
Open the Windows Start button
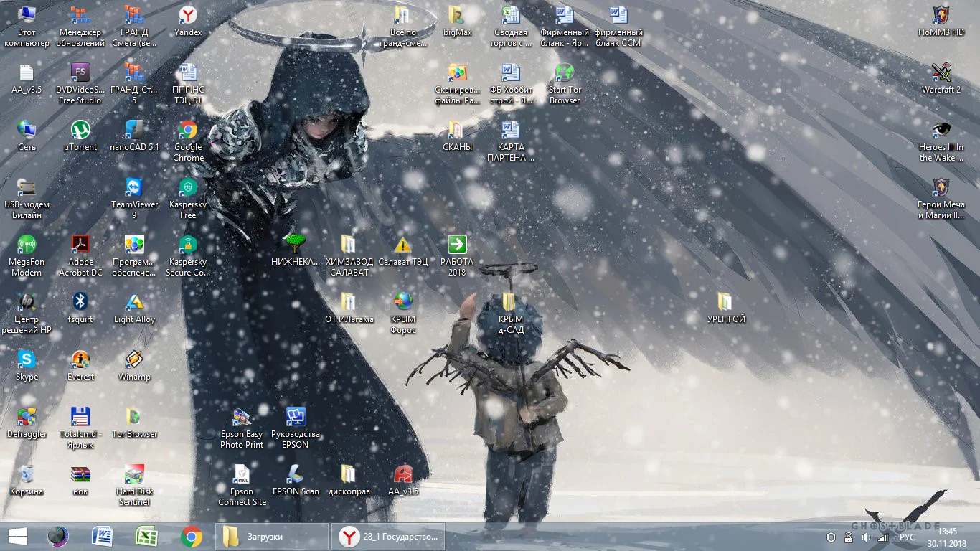17,537
